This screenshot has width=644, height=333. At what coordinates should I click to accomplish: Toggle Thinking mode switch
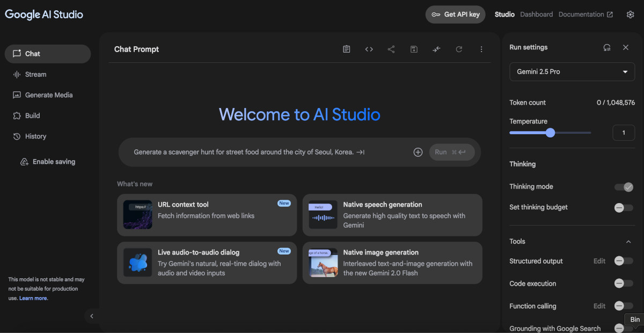coord(624,187)
